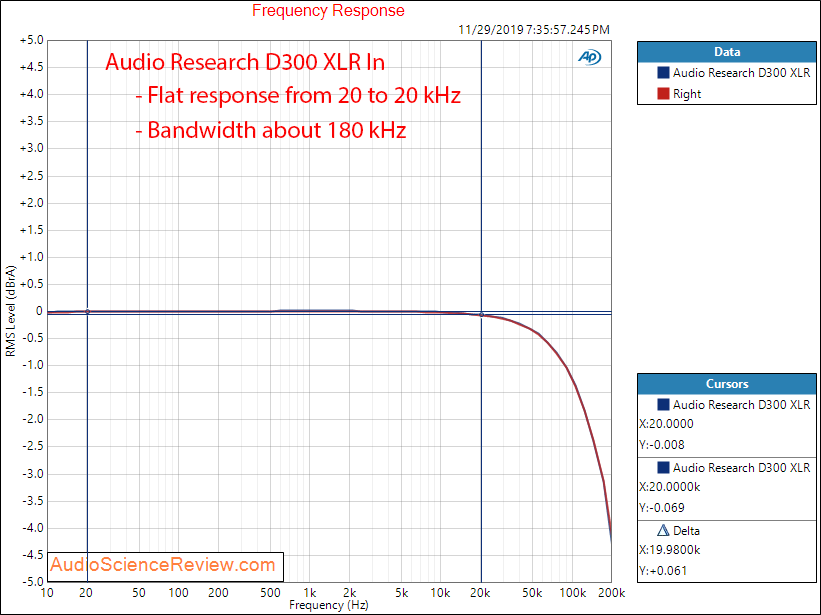Click the RMS Level (dBrA) axis label
The width and height of the screenshot is (821, 615).
(x=10, y=311)
